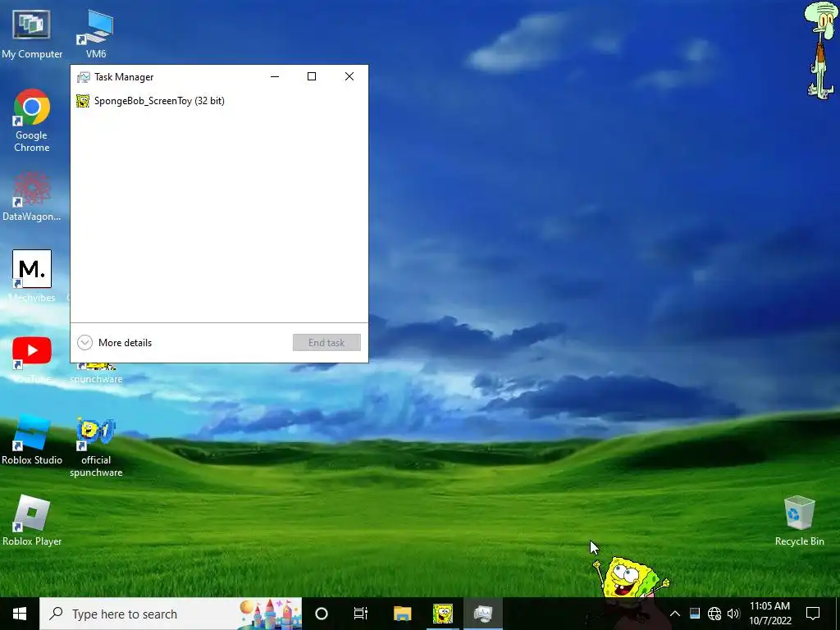Viewport: 840px width, 630px height.
Task: Click the Type here to search box
Action: [171, 614]
